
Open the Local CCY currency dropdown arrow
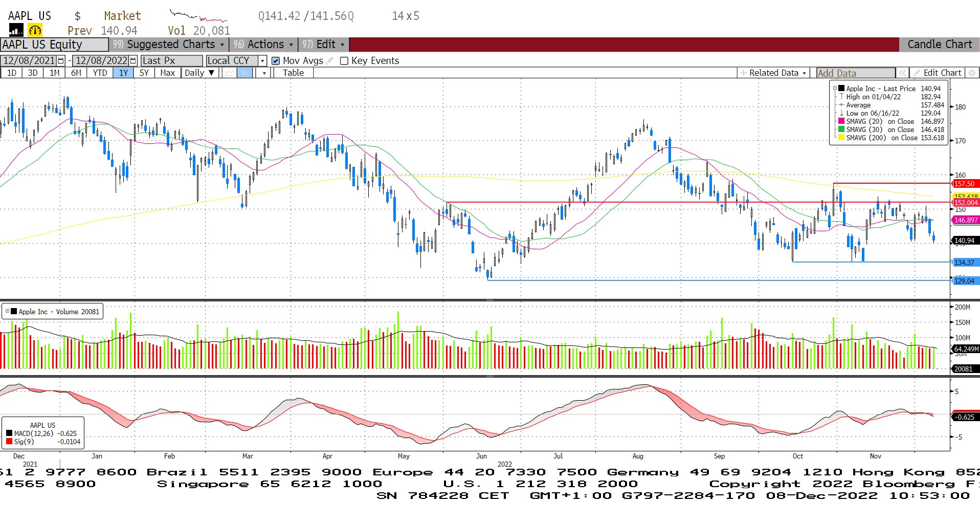coord(262,61)
